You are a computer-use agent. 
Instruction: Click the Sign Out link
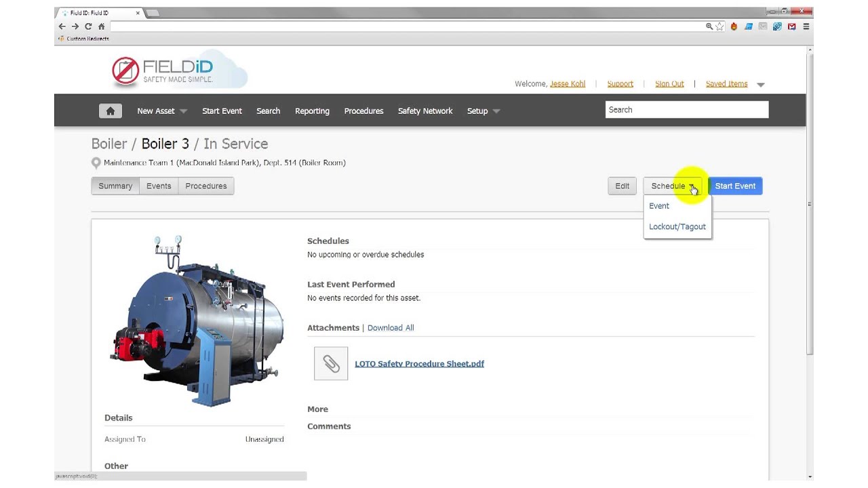(x=669, y=84)
